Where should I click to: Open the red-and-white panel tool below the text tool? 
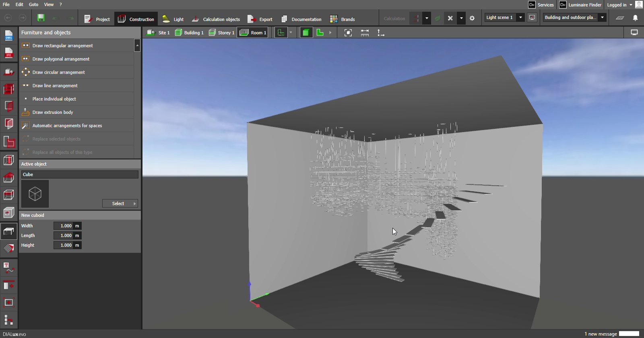pos(8,285)
